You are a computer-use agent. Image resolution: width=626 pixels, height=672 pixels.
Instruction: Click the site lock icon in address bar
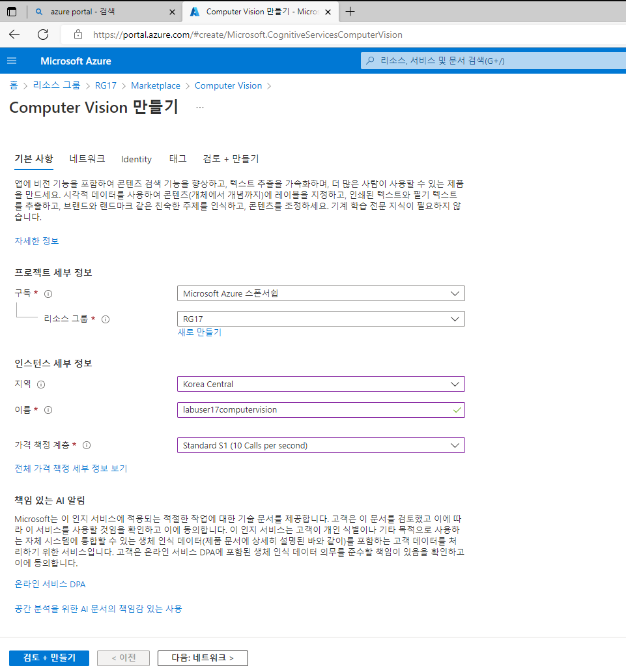point(78,35)
